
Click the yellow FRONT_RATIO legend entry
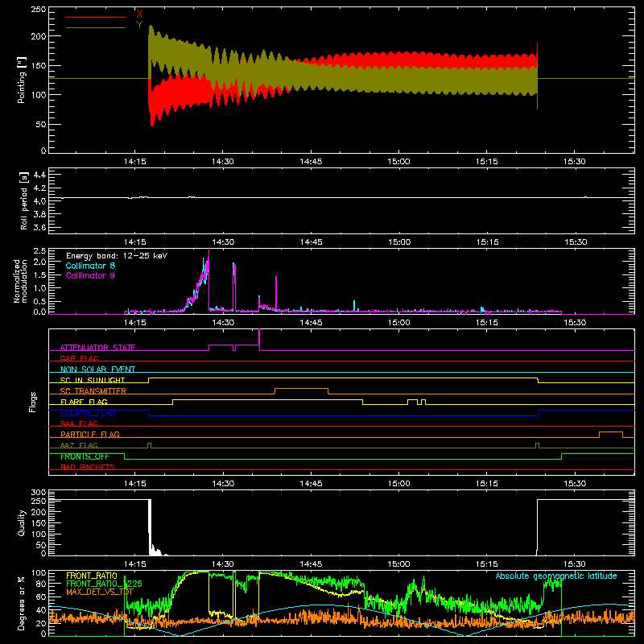pyautogui.click(x=92, y=576)
